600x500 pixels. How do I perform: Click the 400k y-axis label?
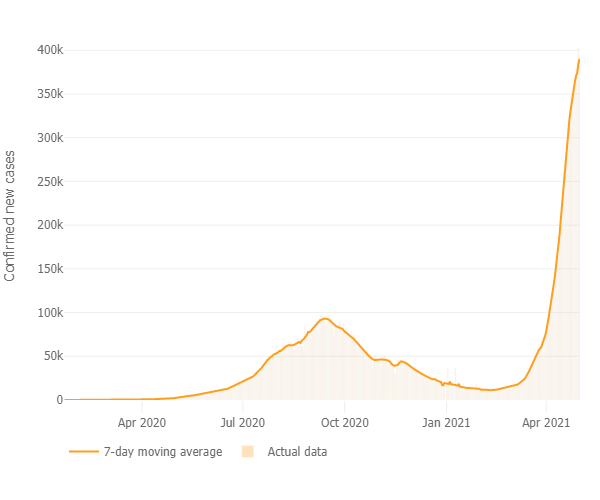pyautogui.click(x=48, y=50)
